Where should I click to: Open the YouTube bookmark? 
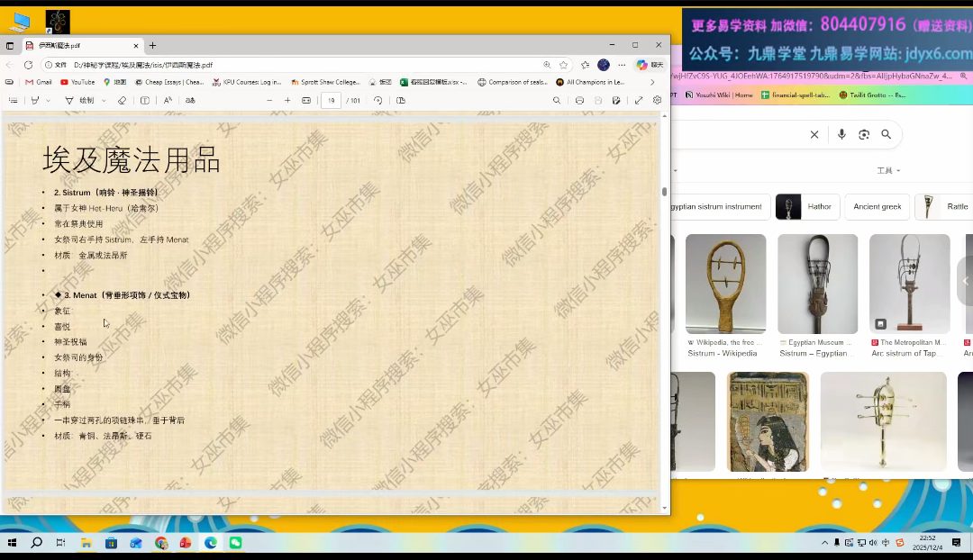[77, 82]
